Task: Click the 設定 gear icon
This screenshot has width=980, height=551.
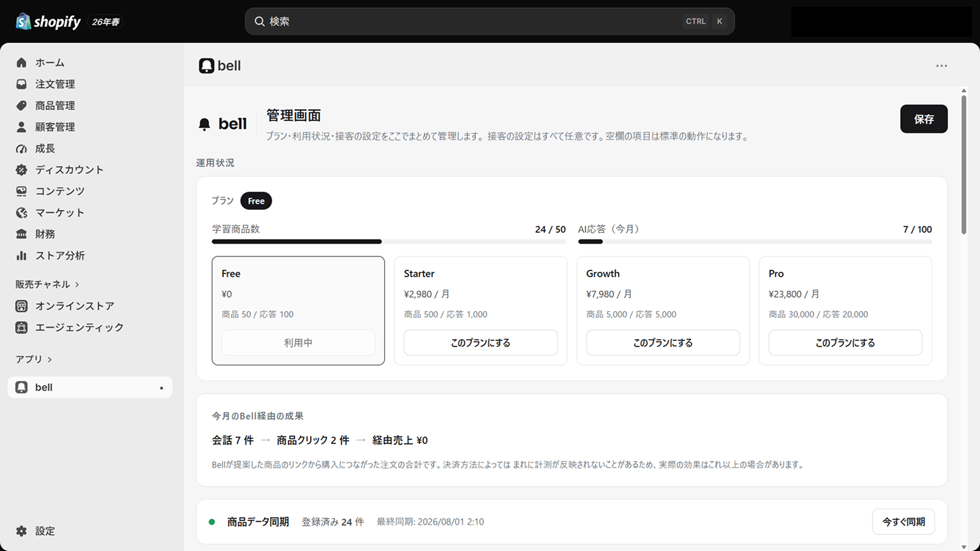Action: pyautogui.click(x=21, y=531)
